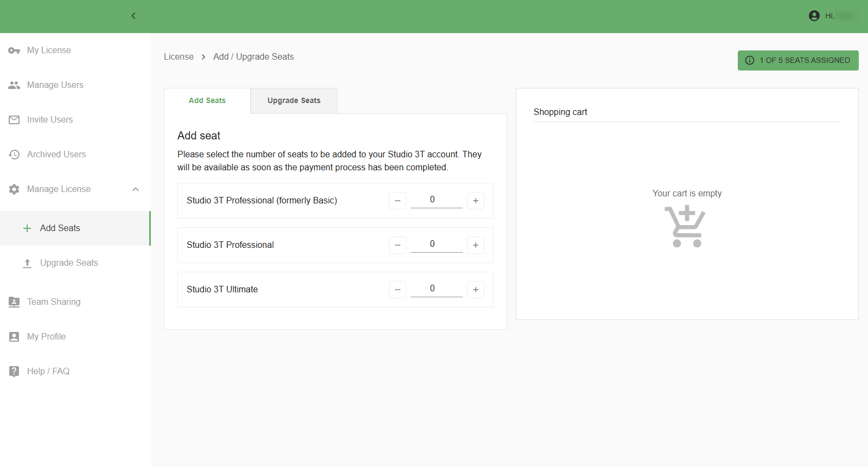
Task: Increase Studio 3T Professional (formerly Basic) seats
Action: pyautogui.click(x=475, y=201)
